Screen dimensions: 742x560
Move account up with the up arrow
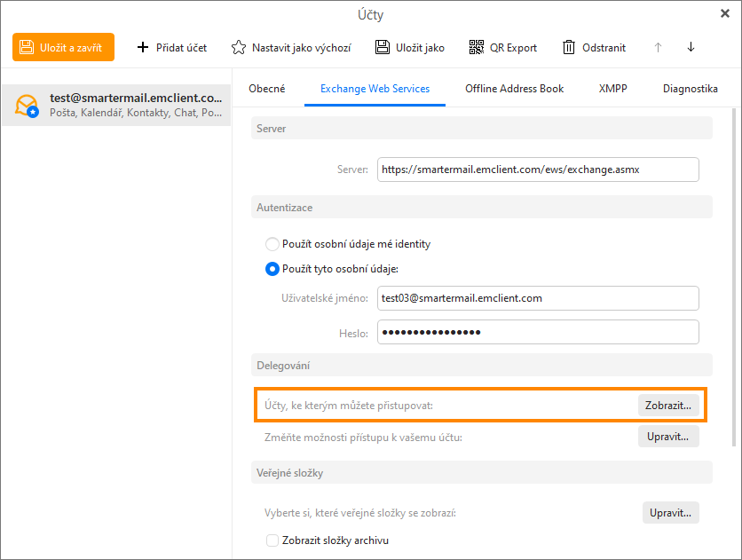click(x=658, y=47)
